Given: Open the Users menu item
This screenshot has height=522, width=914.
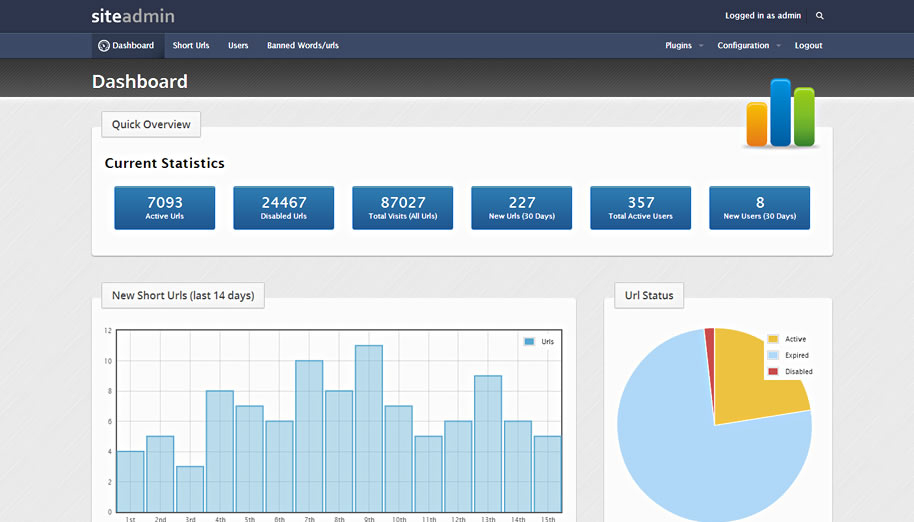Looking at the screenshot, I should click(x=238, y=45).
